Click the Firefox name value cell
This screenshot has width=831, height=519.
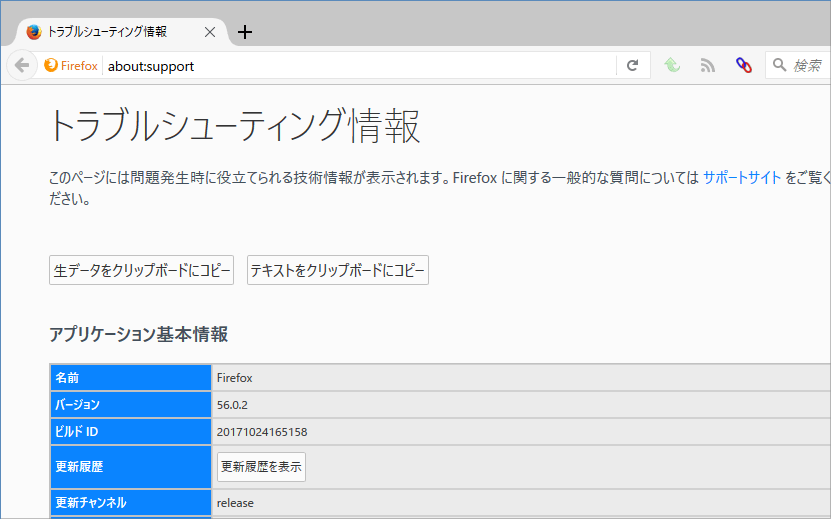[520, 378]
